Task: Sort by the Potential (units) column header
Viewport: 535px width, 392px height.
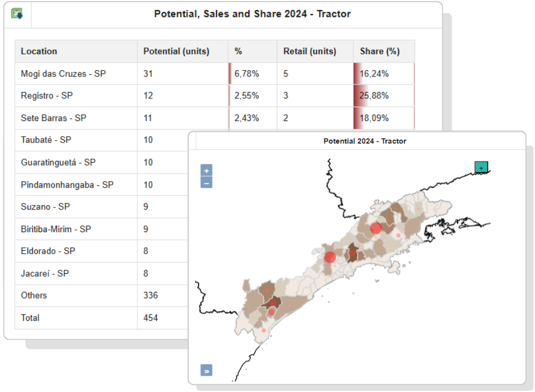Action: [x=176, y=51]
